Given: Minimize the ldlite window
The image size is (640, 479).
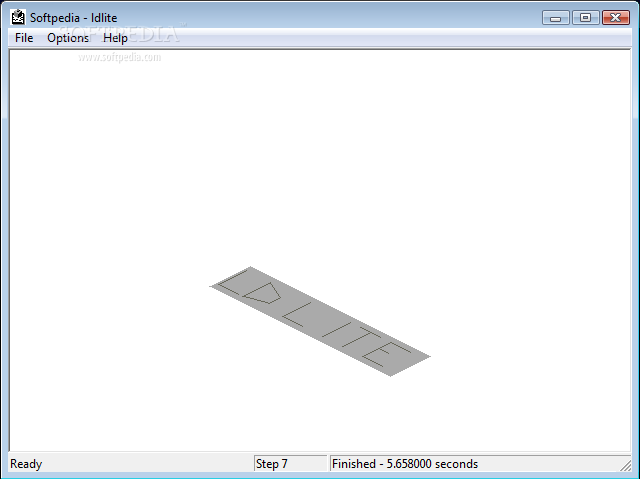Looking at the screenshot, I should 556,18.
